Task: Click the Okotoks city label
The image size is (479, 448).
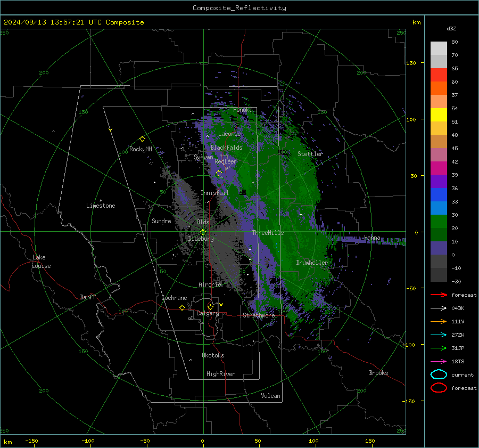Action: click(x=213, y=355)
